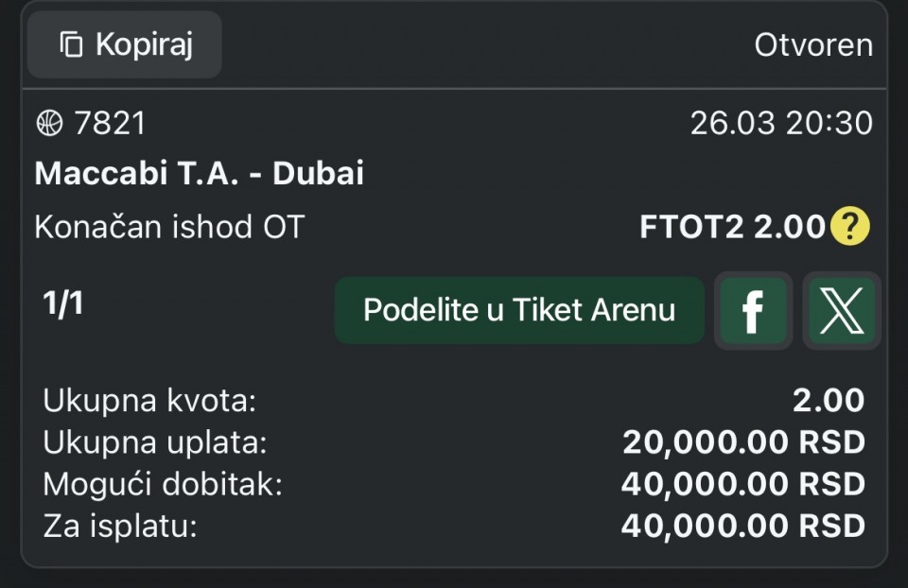Click the Mogući dobitak label
This screenshot has width=908, height=588.
[x=163, y=484]
